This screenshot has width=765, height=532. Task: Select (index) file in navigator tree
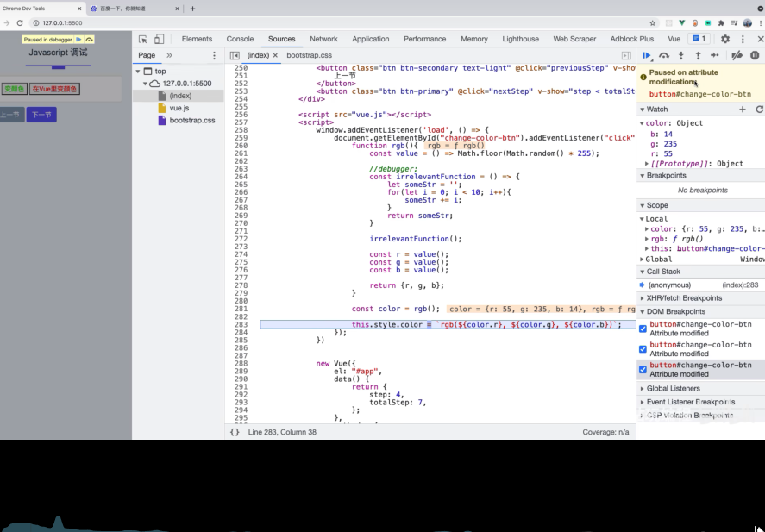tap(180, 96)
